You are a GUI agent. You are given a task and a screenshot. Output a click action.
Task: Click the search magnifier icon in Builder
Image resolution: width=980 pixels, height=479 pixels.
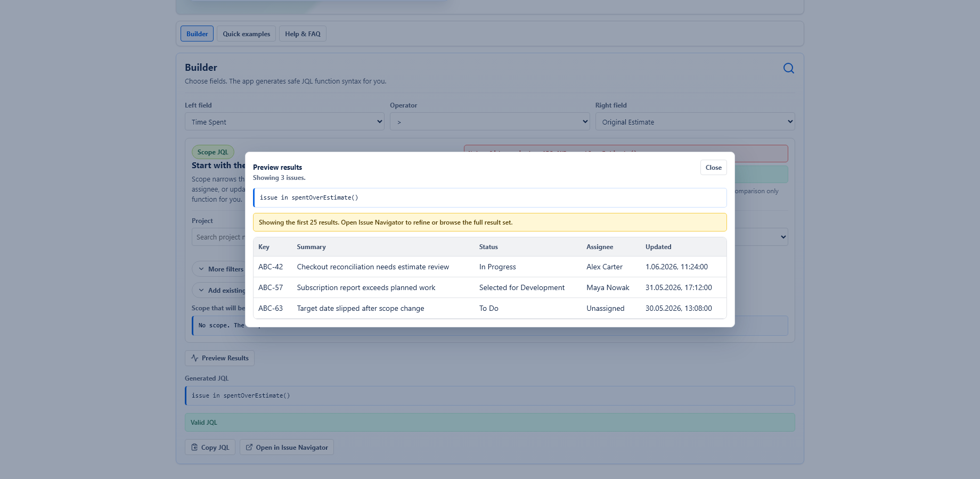(x=789, y=68)
